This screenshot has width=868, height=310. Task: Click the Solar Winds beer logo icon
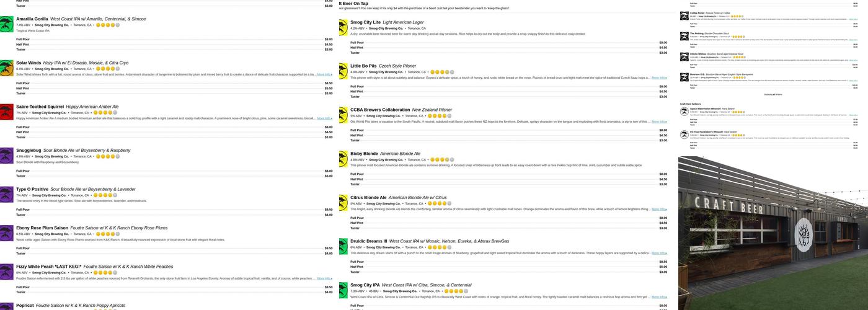[x=6, y=68]
